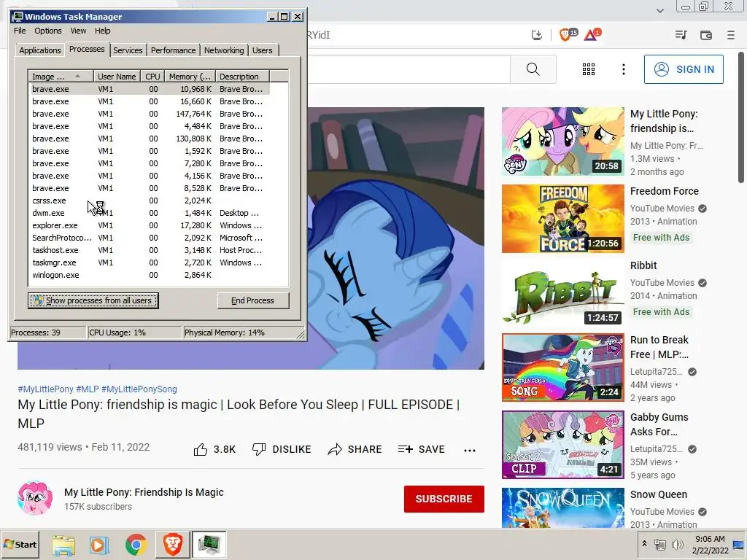Open the Ribbit movie thumbnail
The height and width of the screenshot is (560, 747).
(x=562, y=293)
